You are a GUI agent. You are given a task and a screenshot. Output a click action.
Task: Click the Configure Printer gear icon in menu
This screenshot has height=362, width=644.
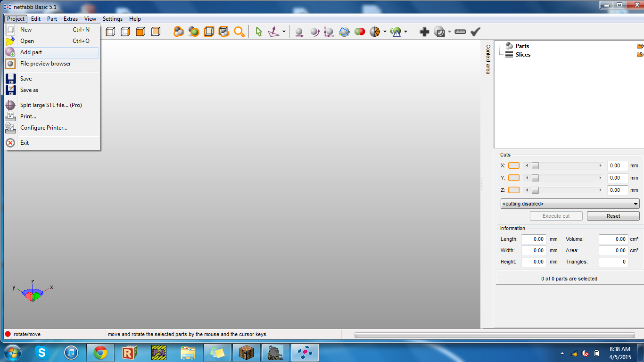click(10, 128)
